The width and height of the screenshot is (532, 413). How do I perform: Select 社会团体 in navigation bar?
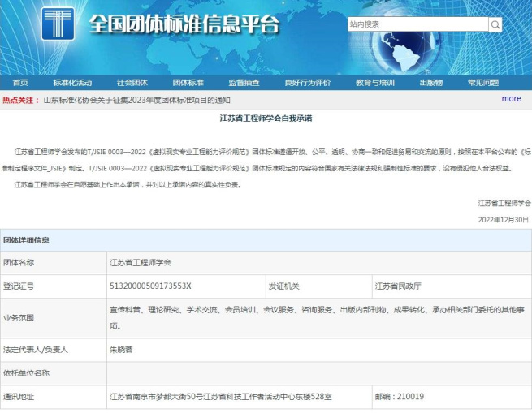132,83
